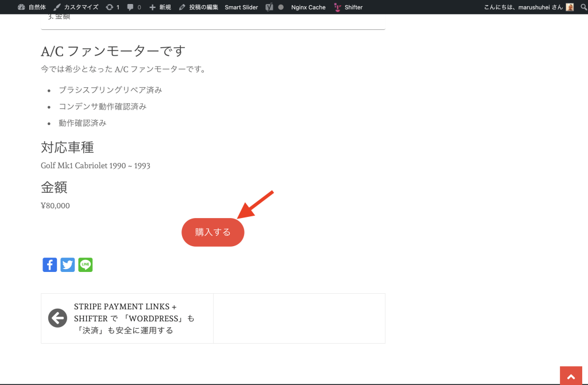Open the Stripe Payment Links previous post
Screen dimensions: 588x385
click(x=134, y=318)
